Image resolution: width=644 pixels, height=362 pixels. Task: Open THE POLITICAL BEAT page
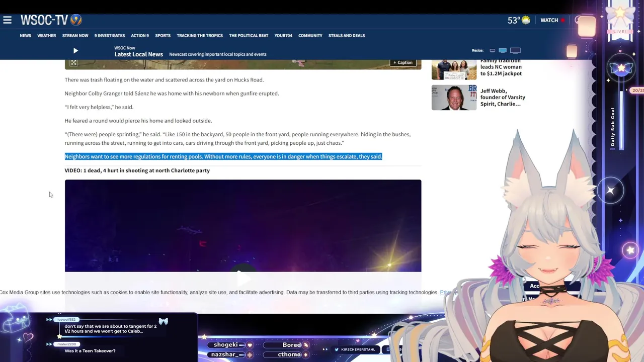point(249,36)
